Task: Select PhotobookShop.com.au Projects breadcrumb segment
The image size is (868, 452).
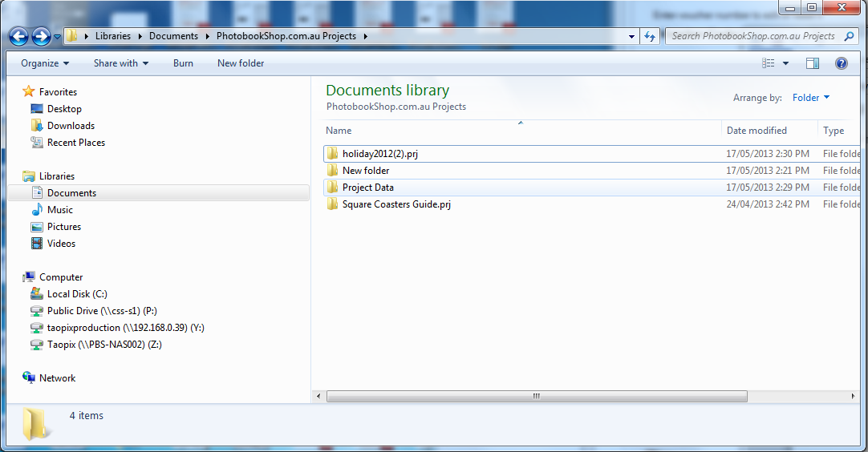Action: click(x=286, y=36)
